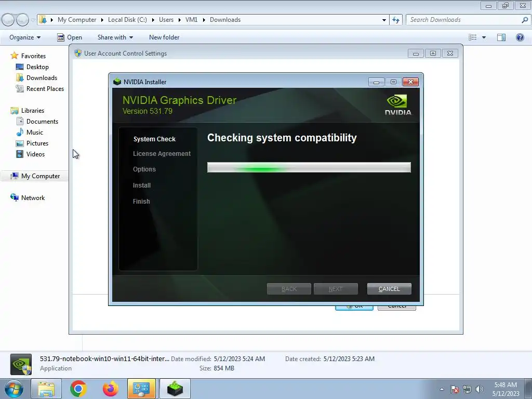Click the volume speaker icon

point(479,389)
